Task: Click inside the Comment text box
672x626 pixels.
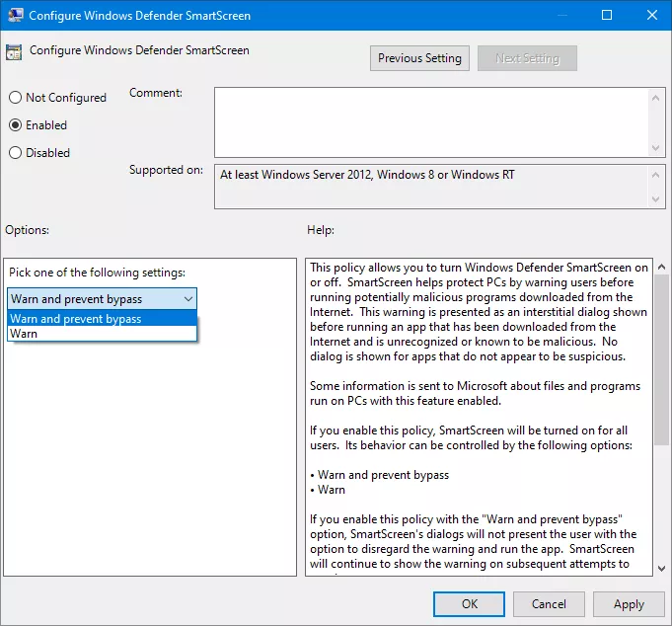Action: 431,122
